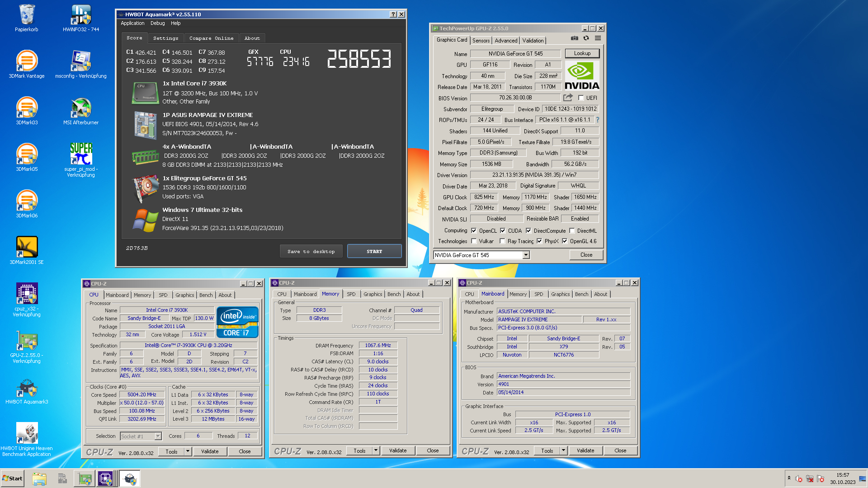The height and width of the screenshot is (488, 868).
Task: Open Graphics tab in CPU-Z CPU window
Action: [184, 295]
